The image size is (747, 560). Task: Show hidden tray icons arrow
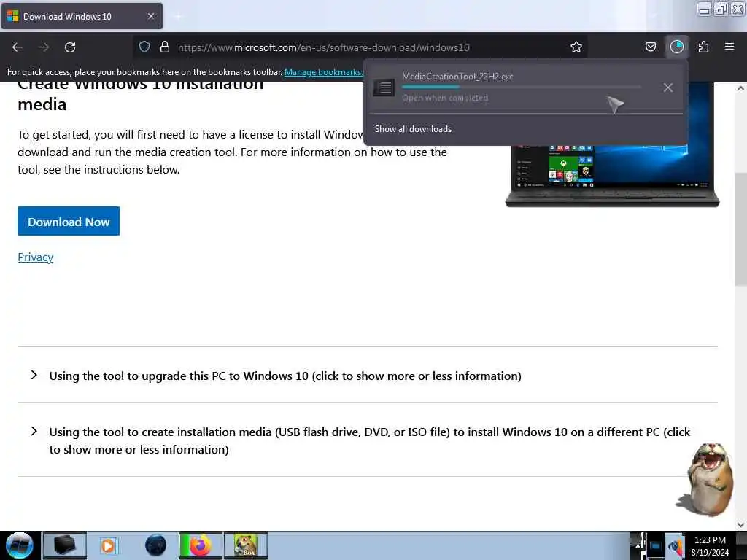point(637,545)
